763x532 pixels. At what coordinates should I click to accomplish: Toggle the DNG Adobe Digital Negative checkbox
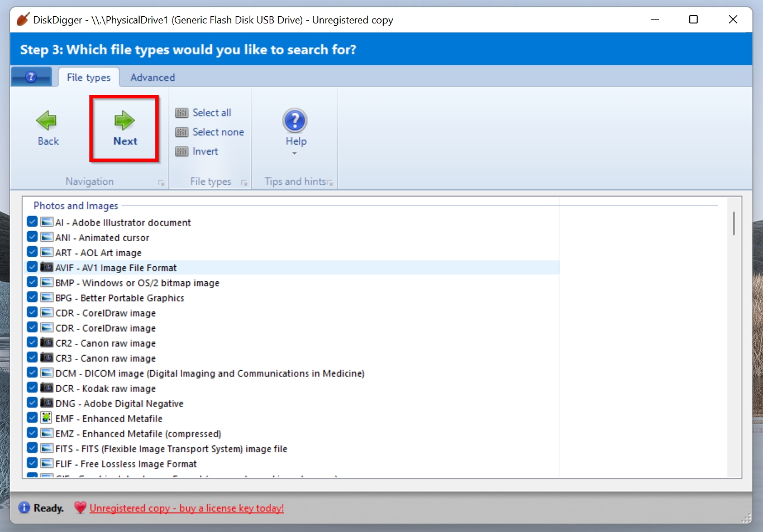pyautogui.click(x=32, y=402)
